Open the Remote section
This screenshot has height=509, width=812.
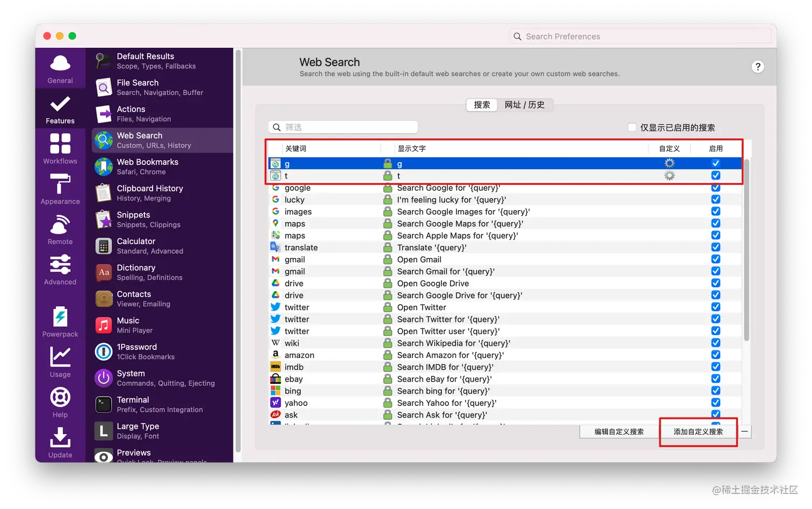60,230
